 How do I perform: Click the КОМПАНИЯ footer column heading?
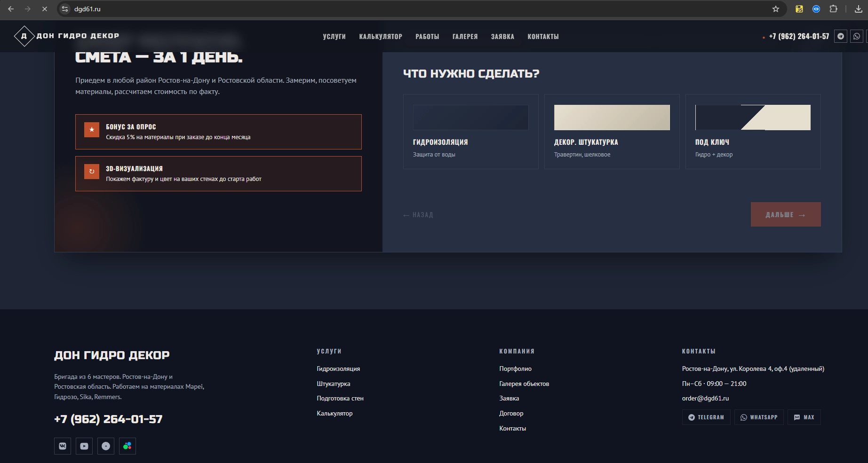(x=517, y=352)
